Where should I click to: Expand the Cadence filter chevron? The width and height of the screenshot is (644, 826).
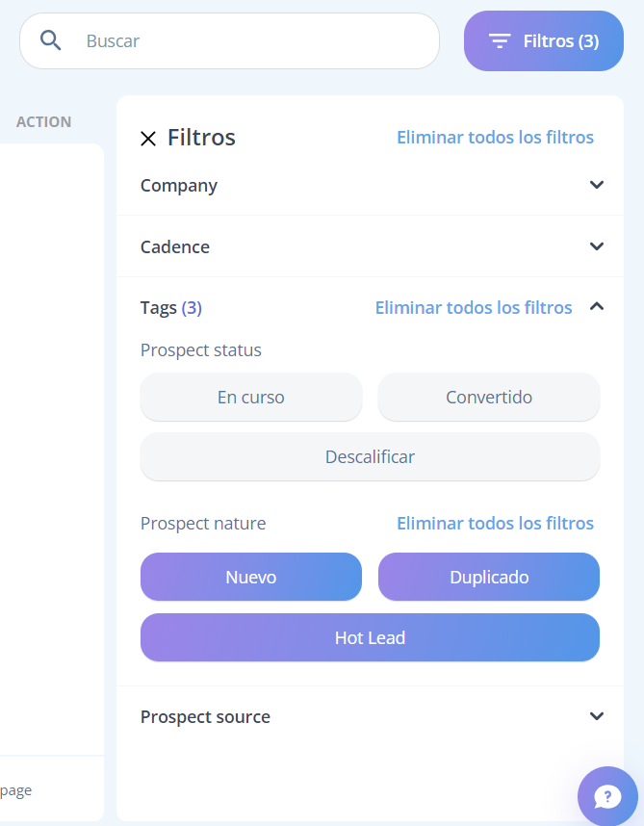597,246
